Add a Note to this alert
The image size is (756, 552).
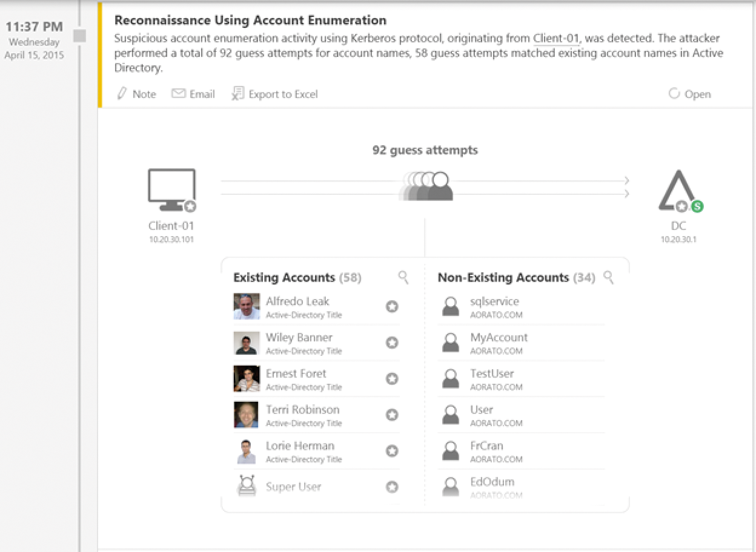click(x=136, y=94)
